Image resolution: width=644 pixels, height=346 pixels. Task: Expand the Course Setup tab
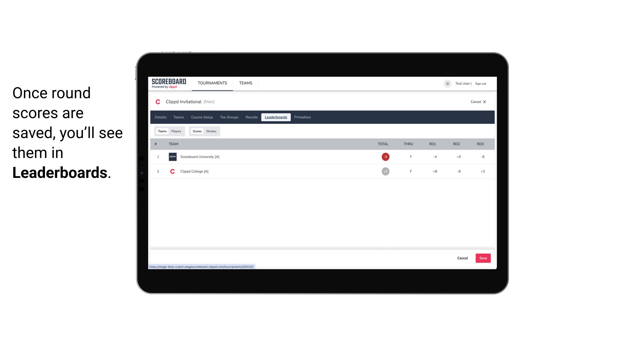[201, 117]
